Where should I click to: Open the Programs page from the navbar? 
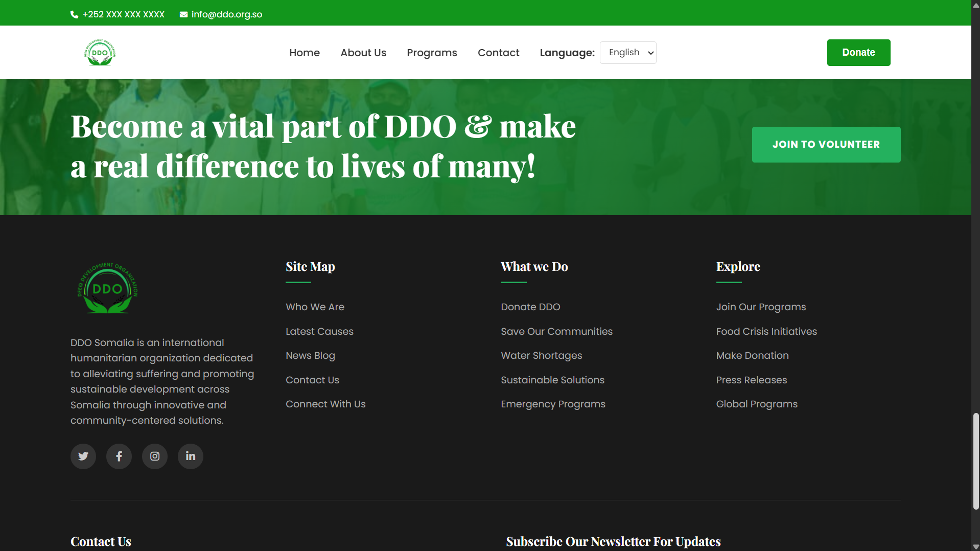[x=432, y=52]
